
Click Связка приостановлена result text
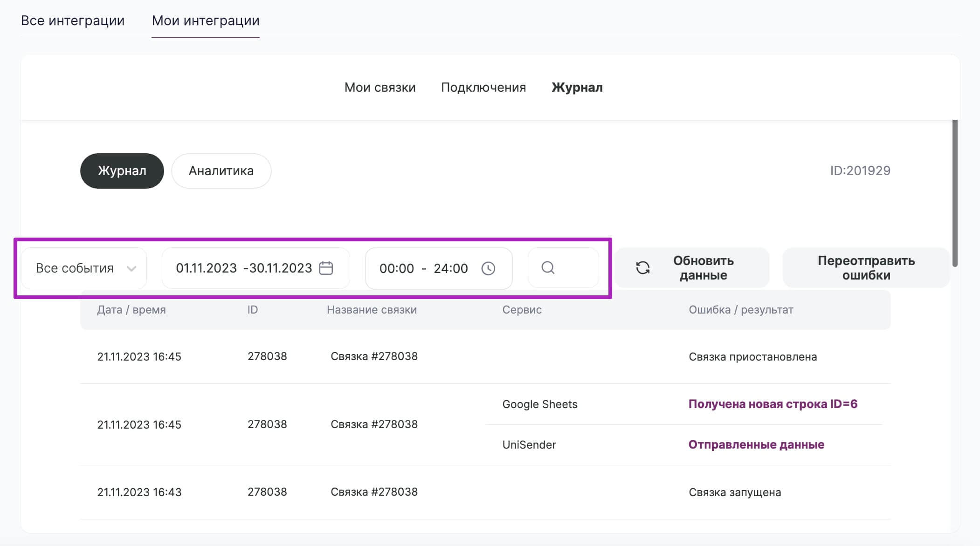[752, 357]
